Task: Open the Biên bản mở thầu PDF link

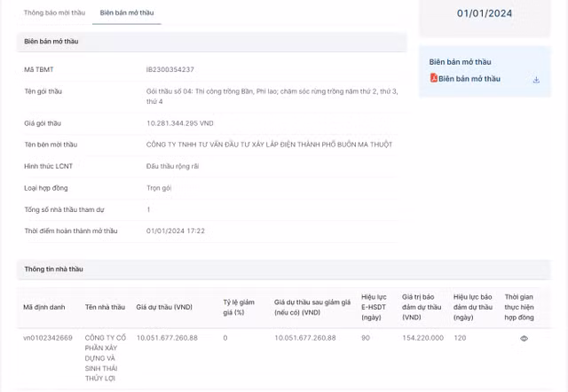Action: (x=469, y=79)
